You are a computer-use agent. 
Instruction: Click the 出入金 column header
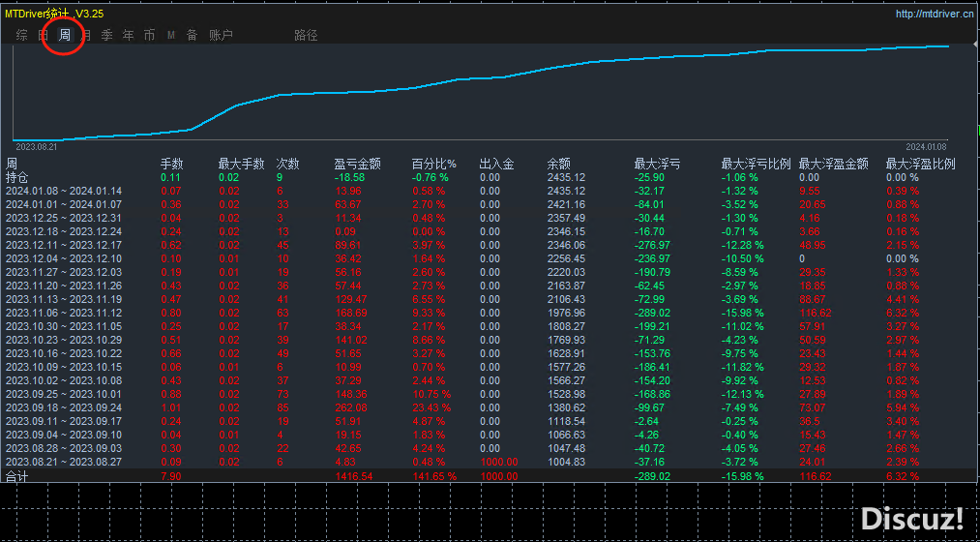point(497,164)
